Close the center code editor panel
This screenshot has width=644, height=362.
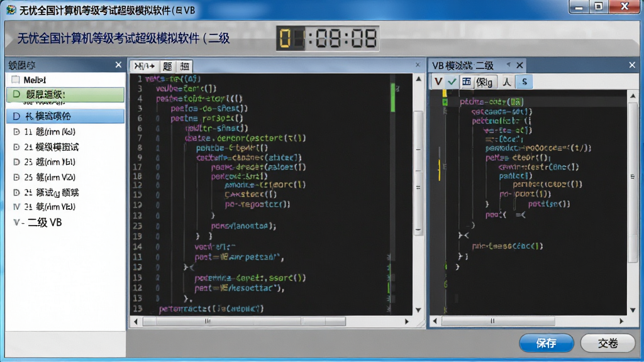pyautogui.click(x=418, y=65)
